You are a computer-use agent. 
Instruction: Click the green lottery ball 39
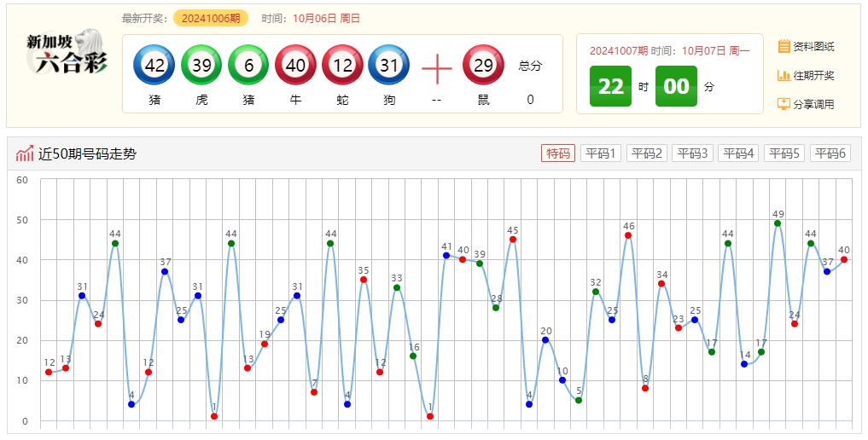(x=201, y=66)
